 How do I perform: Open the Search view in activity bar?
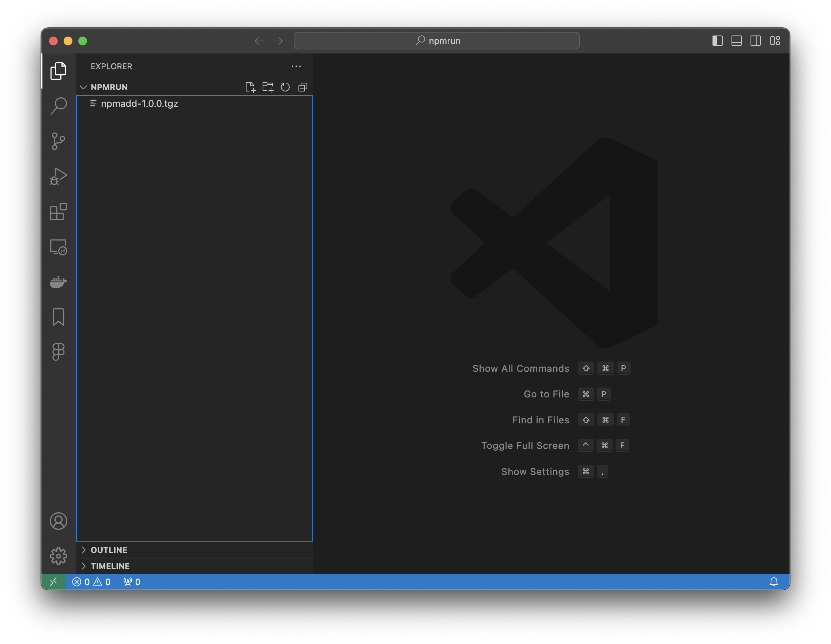click(x=58, y=106)
